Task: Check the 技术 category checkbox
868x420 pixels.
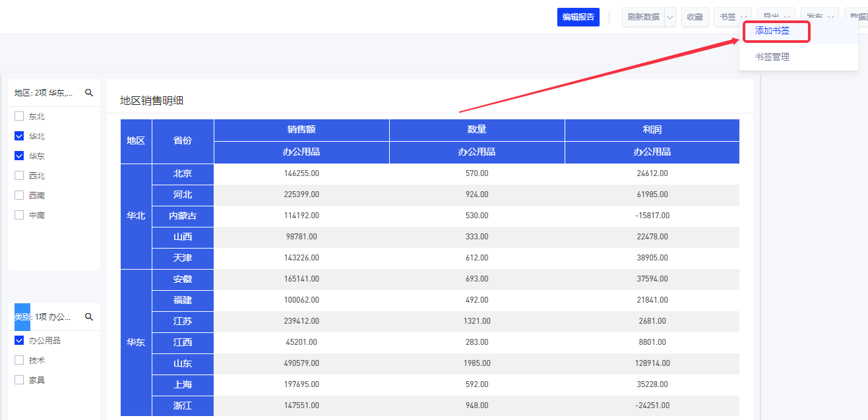Action: click(19, 361)
